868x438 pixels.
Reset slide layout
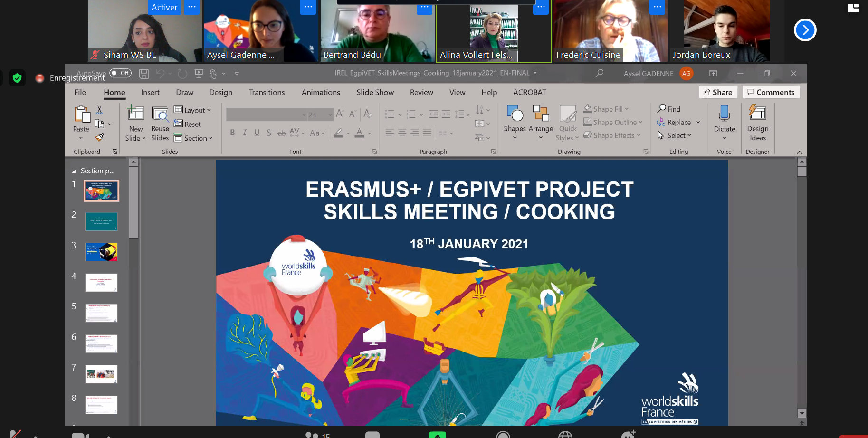188,124
